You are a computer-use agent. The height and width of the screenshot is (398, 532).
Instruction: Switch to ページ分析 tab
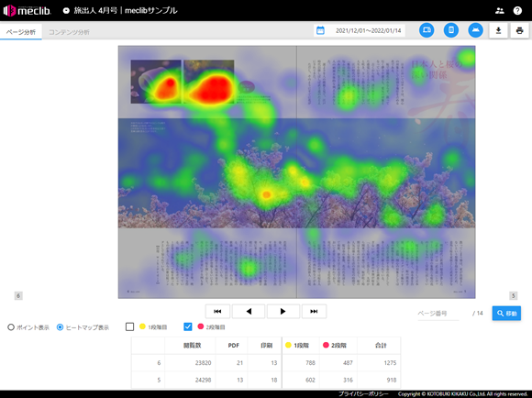[21, 32]
